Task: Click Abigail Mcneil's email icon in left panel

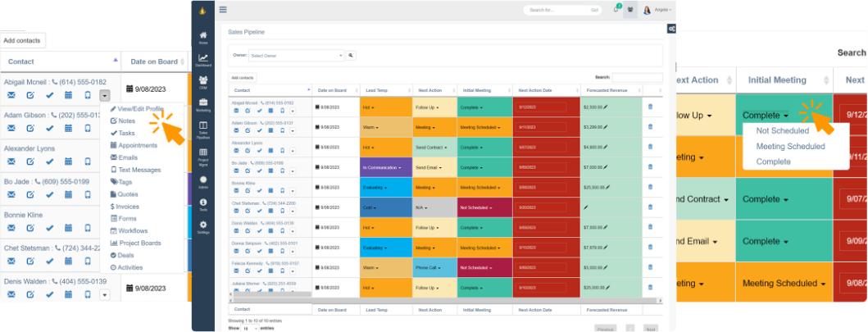Action: click(11, 95)
